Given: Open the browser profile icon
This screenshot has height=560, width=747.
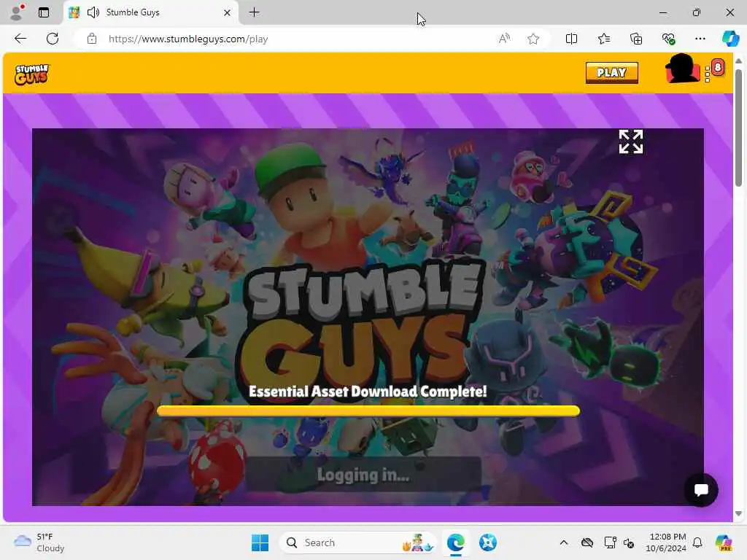Looking at the screenshot, I should click(17, 12).
